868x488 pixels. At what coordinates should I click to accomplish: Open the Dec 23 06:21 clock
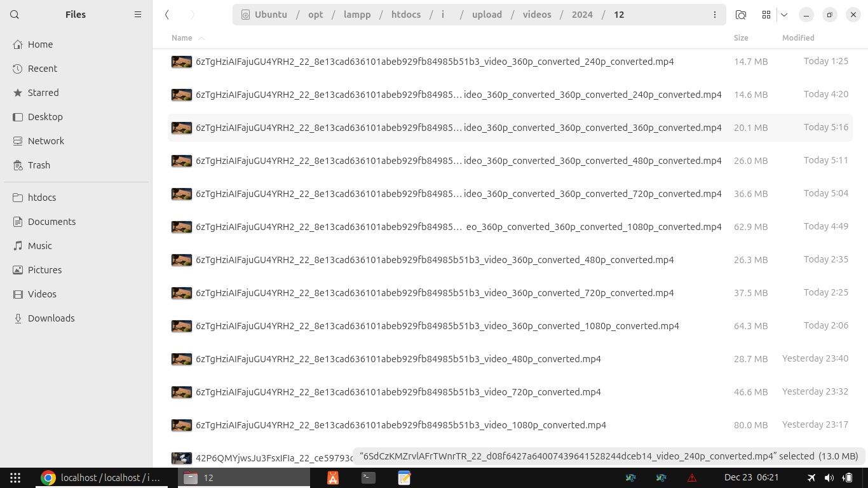[x=751, y=478]
